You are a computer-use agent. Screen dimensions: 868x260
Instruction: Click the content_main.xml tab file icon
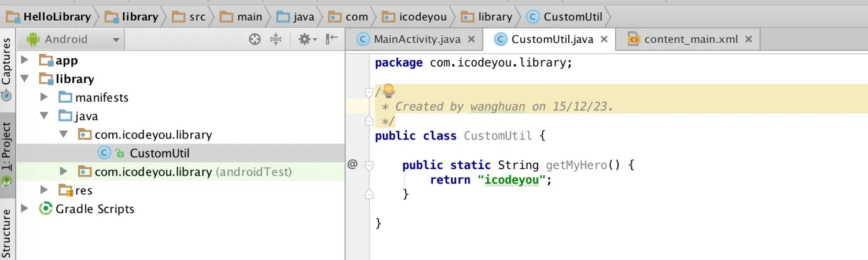pos(633,39)
